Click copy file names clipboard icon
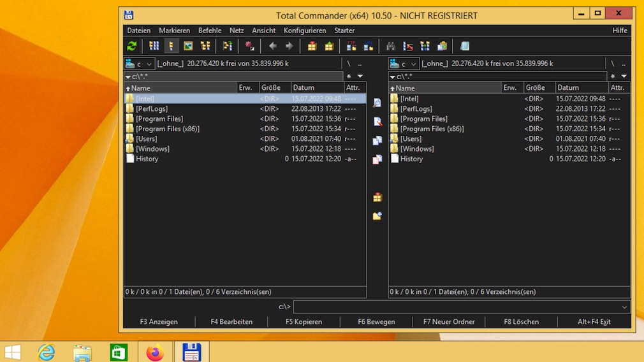Viewport: 644px width, 362px height. 442,46
